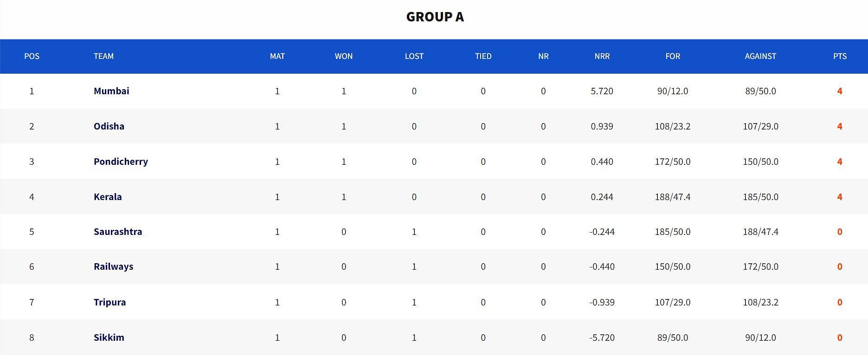Click the PTS column header

coord(840,56)
